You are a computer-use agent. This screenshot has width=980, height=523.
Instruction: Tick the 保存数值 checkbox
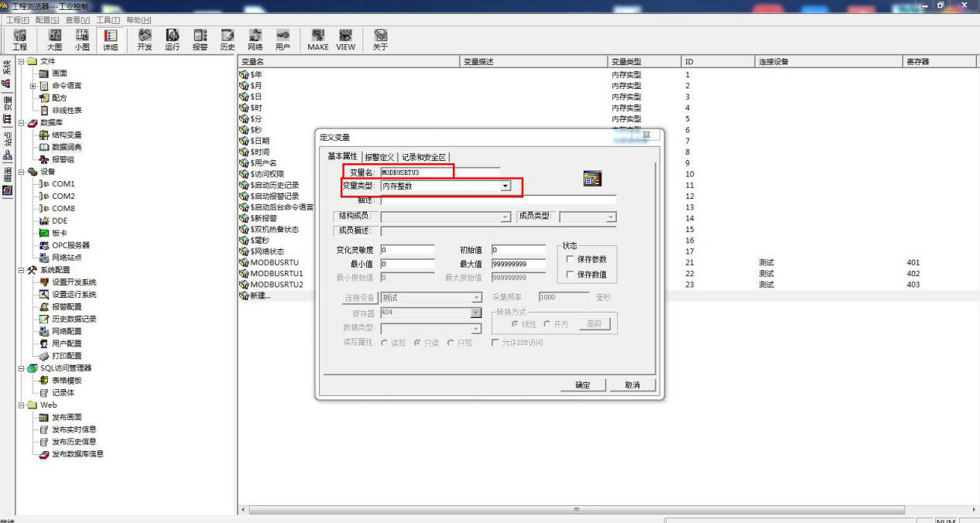point(571,275)
